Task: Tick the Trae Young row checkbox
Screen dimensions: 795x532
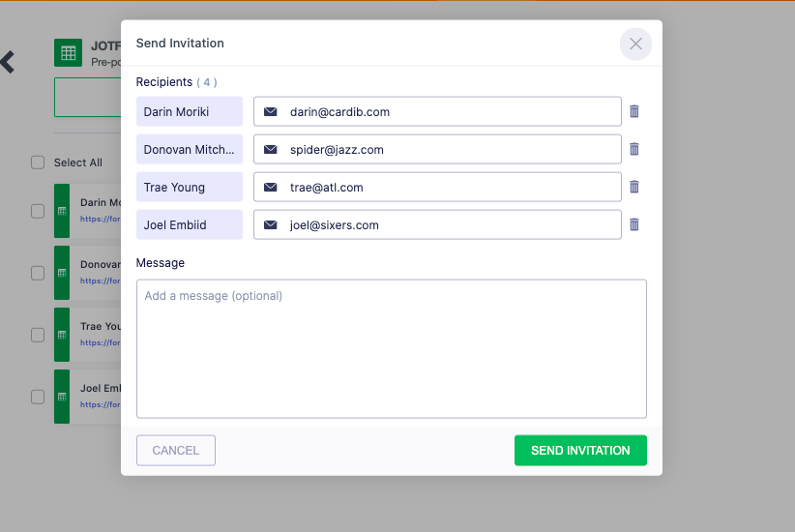Action: tap(38, 335)
